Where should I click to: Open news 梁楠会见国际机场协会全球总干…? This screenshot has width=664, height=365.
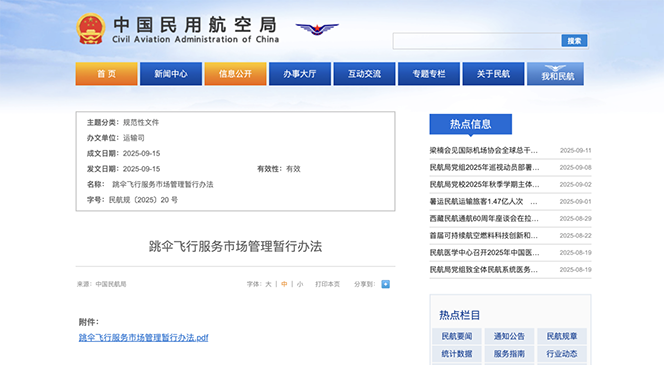[x=484, y=150]
